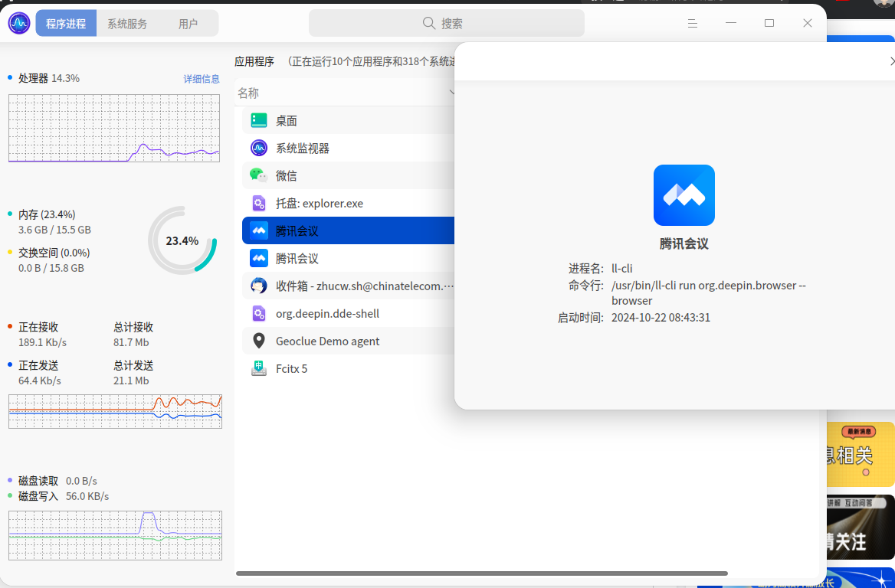Click the 命令行 path text in popup

pos(708,292)
